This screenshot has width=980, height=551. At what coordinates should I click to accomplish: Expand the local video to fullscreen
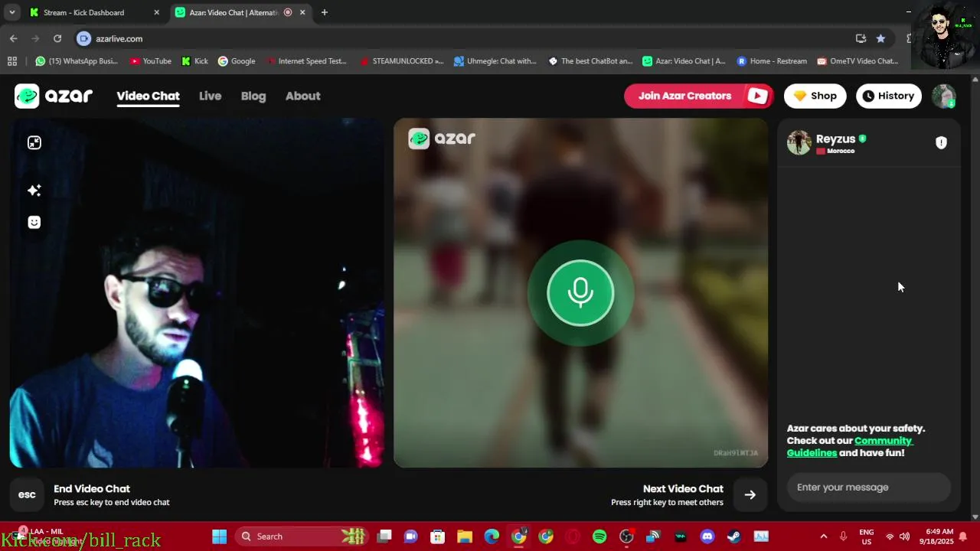pos(34,142)
